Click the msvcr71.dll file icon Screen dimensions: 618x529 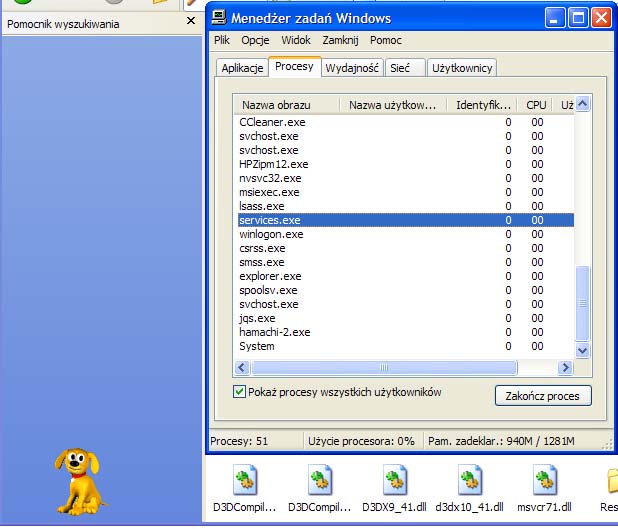(x=544, y=480)
